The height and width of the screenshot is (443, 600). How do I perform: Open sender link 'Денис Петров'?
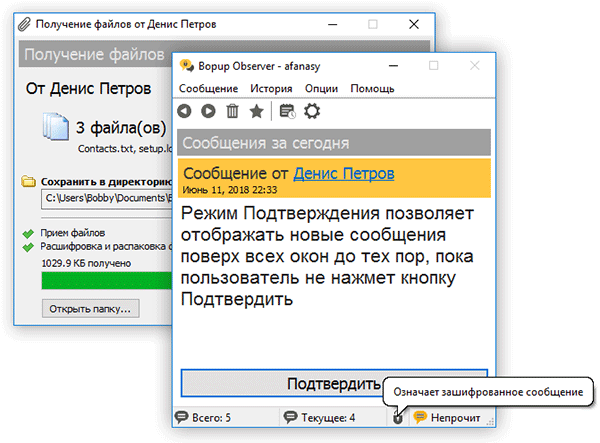click(x=344, y=174)
